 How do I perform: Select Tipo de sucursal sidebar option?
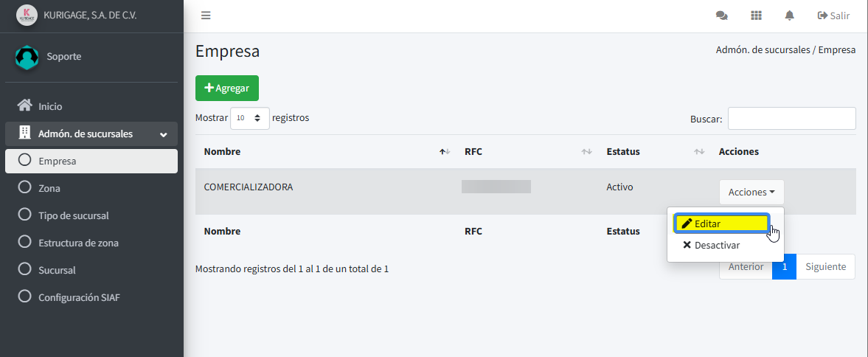tap(73, 215)
